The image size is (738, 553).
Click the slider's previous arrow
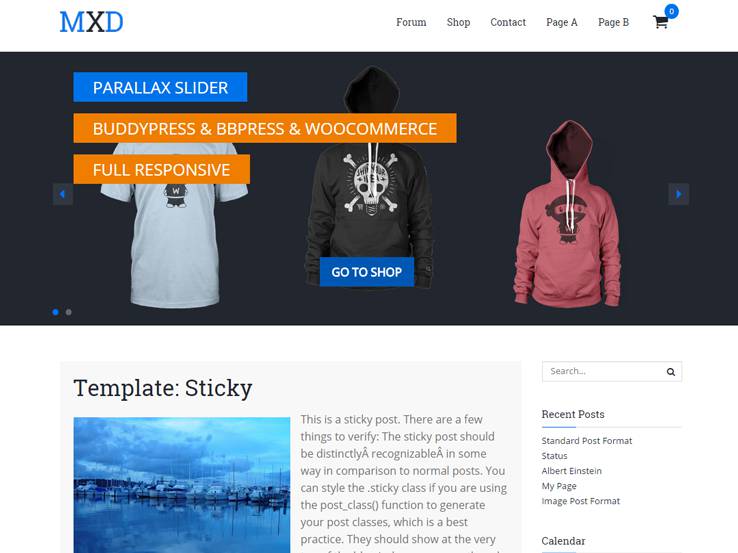click(63, 194)
